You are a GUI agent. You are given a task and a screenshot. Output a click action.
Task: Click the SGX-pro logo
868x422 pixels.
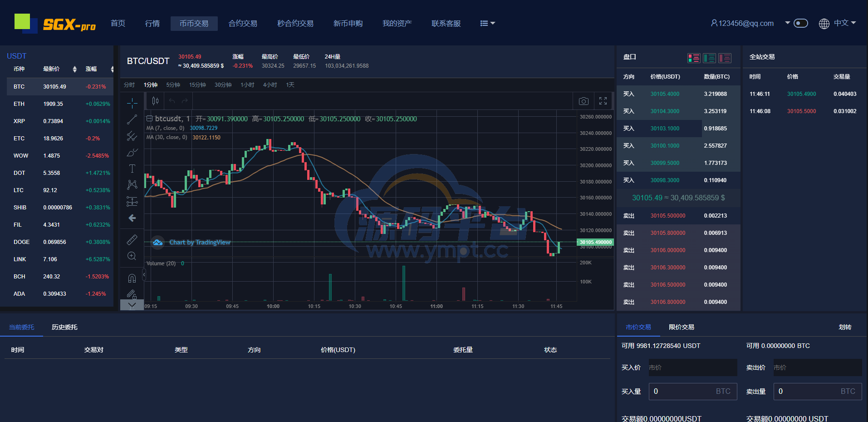click(55, 23)
